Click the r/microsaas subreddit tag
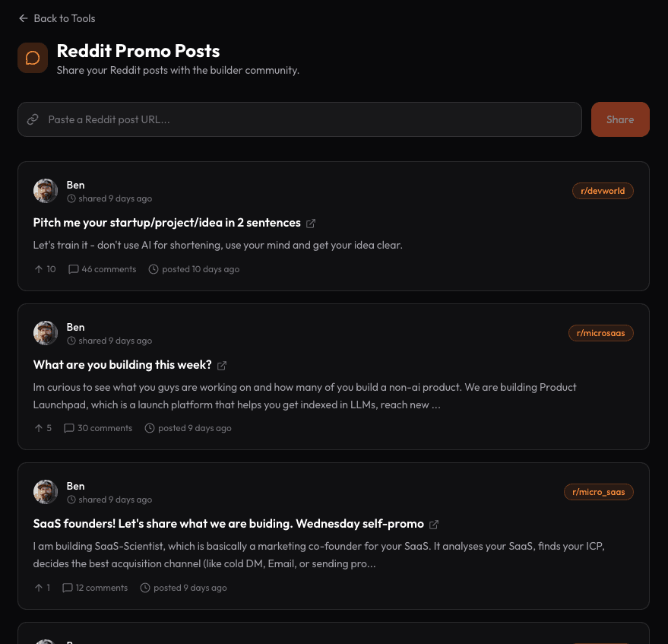 [x=600, y=333]
